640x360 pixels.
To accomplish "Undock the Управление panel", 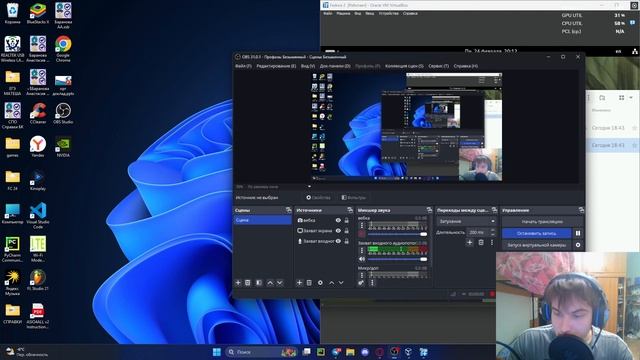I will 581,210.
